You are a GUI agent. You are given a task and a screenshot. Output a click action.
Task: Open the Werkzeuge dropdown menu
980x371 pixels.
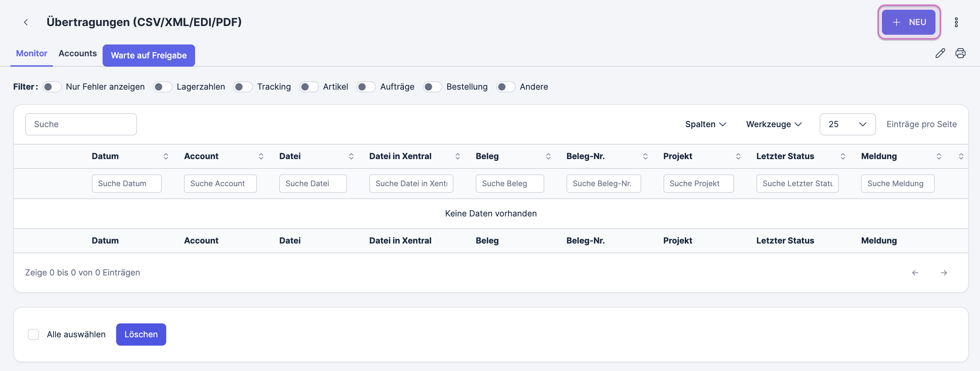click(773, 124)
